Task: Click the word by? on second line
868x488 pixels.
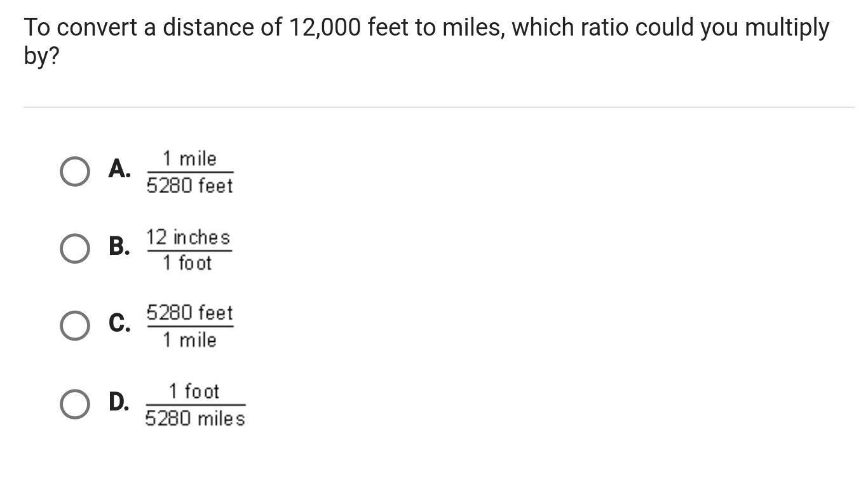Action: 41,57
